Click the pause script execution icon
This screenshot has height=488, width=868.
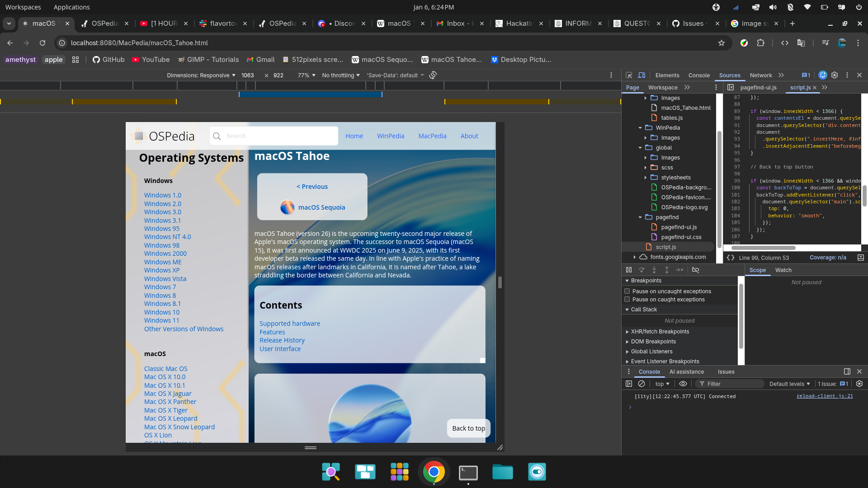(x=629, y=270)
